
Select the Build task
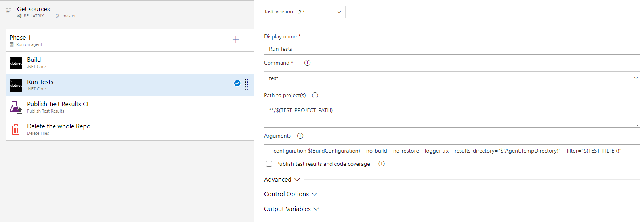[x=130, y=63]
